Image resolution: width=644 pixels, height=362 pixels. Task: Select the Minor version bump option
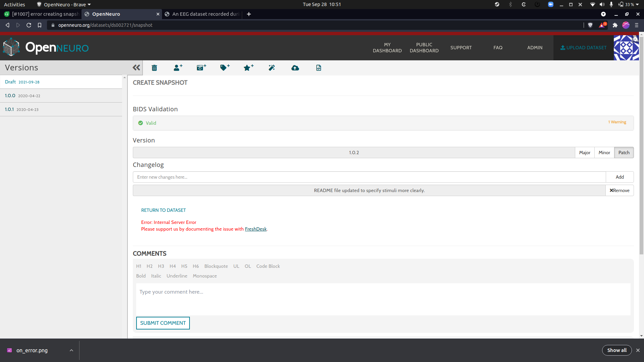point(604,152)
